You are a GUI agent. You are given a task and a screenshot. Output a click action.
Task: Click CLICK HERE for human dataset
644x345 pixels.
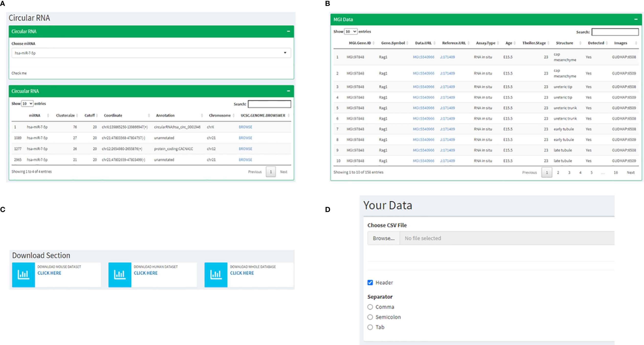click(145, 273)
